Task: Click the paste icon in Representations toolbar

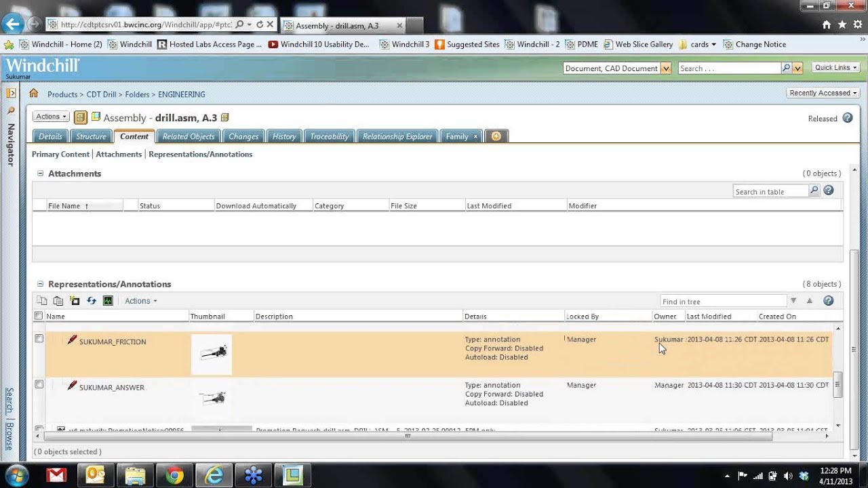Action: coord(58,301)
